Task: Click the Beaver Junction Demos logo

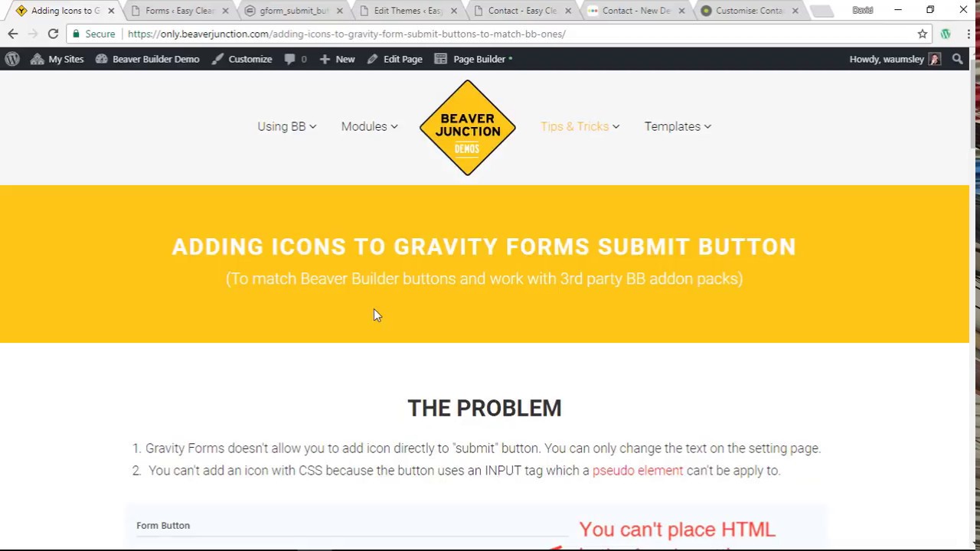Action: tap(467, 128)
